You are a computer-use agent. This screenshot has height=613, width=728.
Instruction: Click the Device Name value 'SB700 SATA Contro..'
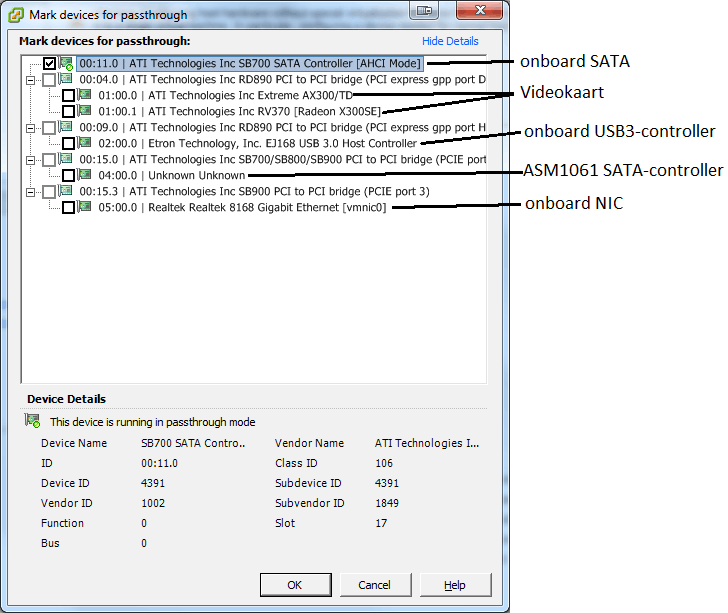(x=193, y=443)
